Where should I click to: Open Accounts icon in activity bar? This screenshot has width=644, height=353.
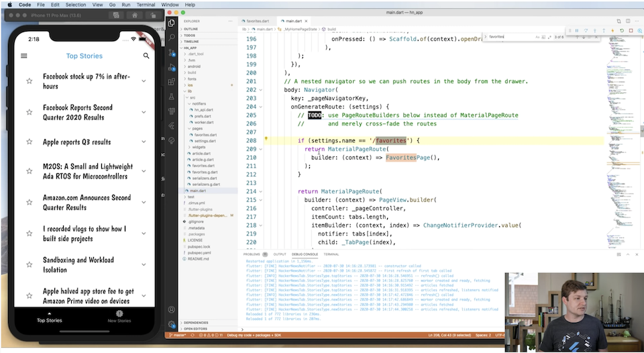[x=172, y=309]
